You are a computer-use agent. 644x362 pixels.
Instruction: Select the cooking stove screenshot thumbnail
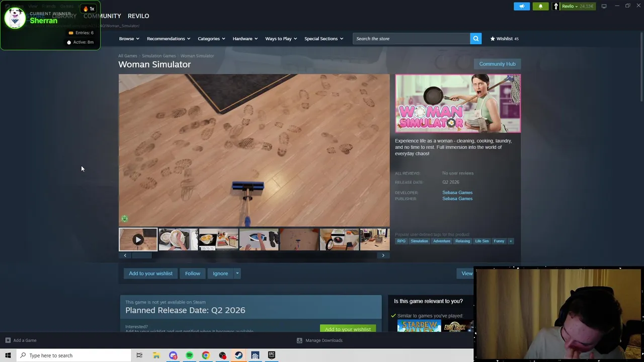(218, 239)
